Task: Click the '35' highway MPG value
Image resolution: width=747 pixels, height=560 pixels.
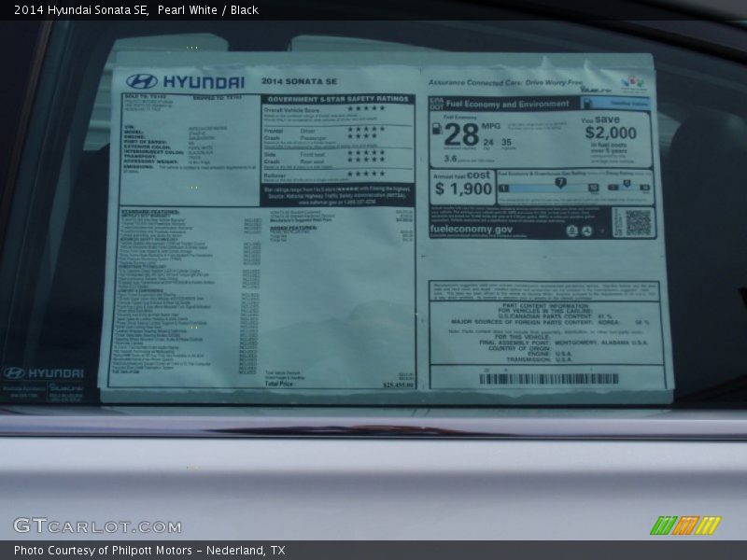Action: tap(506, 142)
